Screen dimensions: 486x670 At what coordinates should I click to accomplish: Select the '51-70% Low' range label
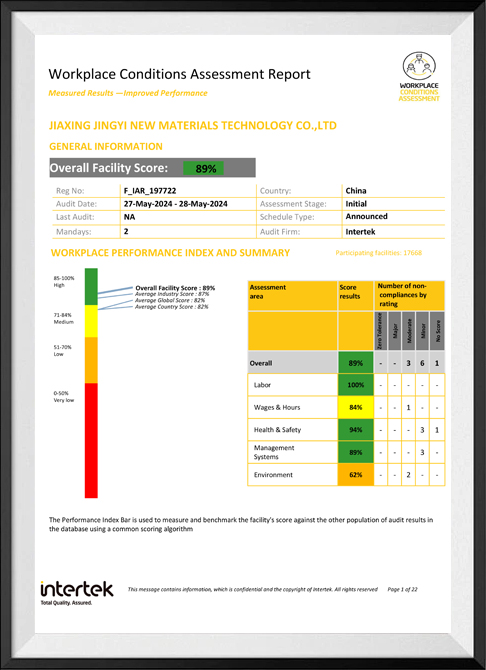tap(62, 351)
